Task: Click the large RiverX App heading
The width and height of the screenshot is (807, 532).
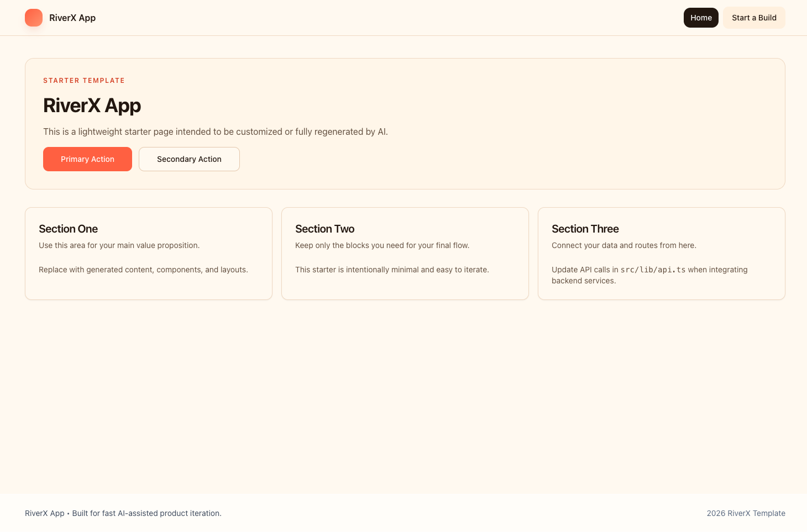Action: [92, 106]
